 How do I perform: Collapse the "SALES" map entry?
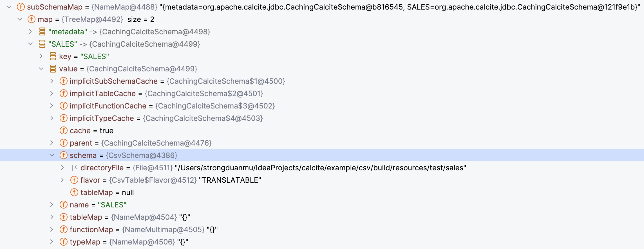tap(30, 44)
